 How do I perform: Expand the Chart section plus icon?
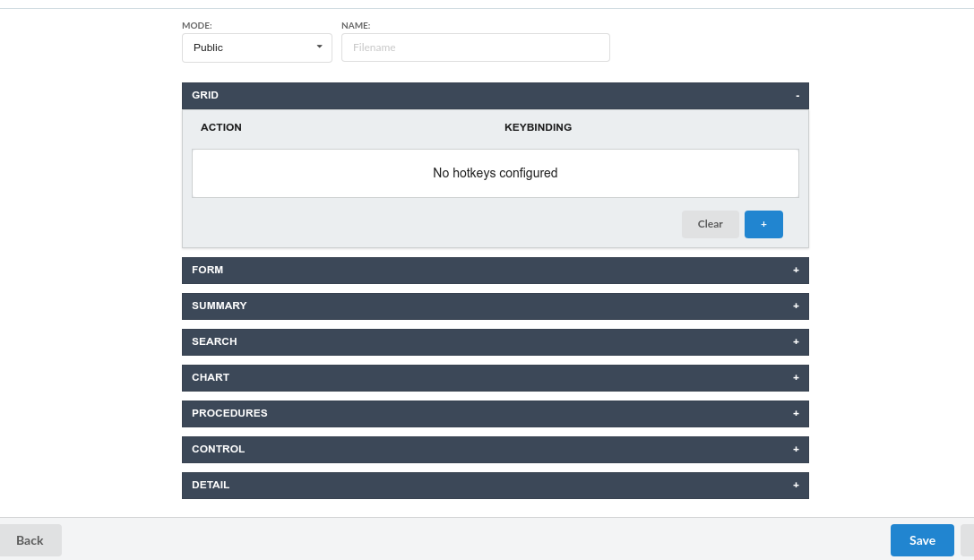pos(796,378)
